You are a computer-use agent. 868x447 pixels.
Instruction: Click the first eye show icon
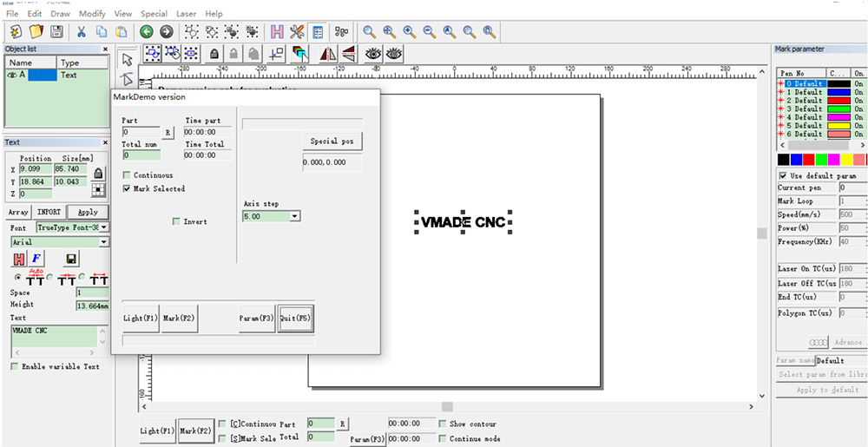coord(373,53)
